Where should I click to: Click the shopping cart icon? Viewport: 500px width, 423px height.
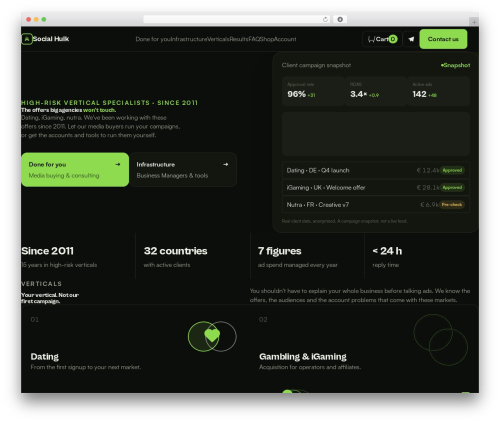coord(371,39)
